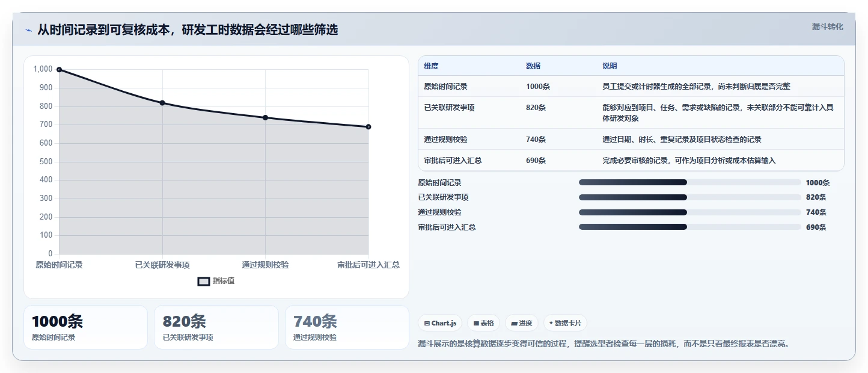
Task: Click the chart data point for 审批后可进入汇总
Action: tap(368, 127)
